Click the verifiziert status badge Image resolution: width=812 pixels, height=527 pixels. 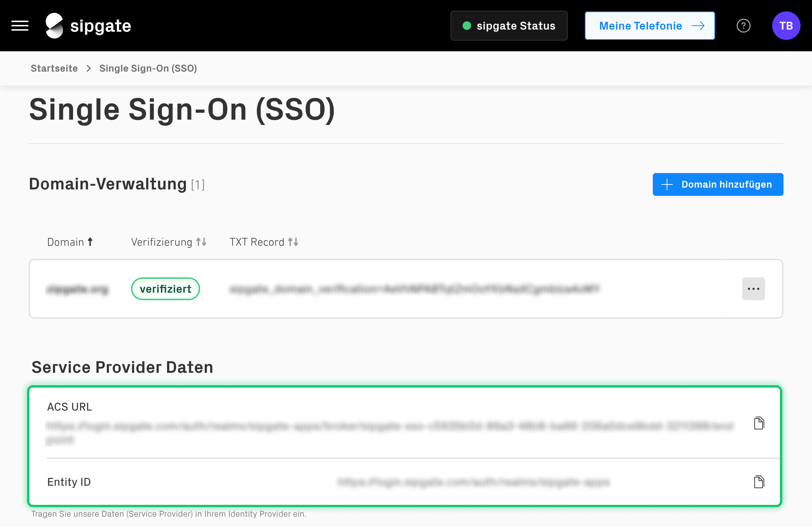tap(166, 289)
